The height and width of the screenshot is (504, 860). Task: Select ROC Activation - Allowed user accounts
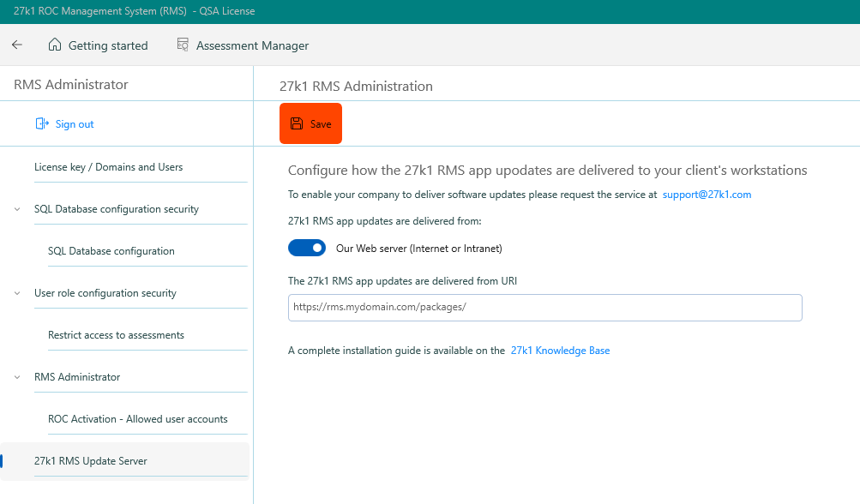coord(138,419)
